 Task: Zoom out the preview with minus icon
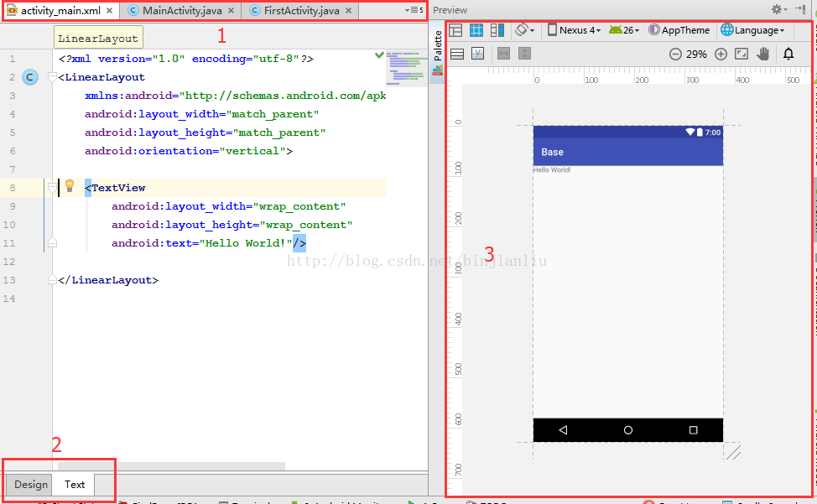(x=675, y=54)
